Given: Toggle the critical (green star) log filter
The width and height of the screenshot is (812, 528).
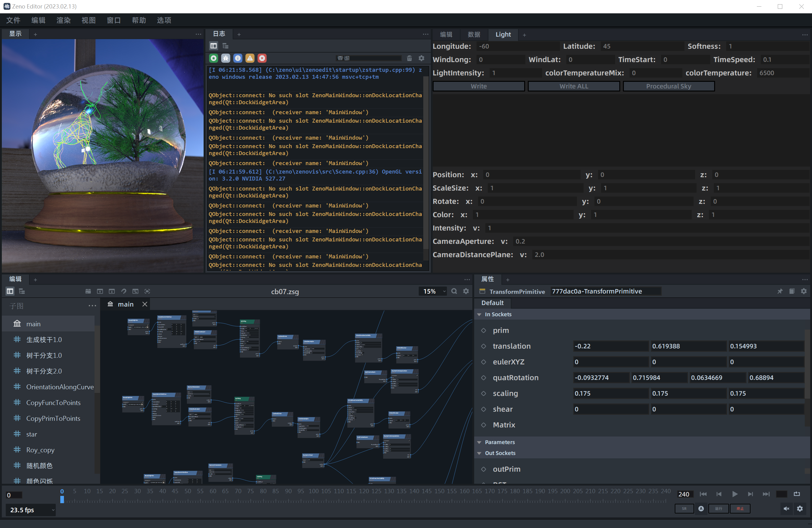Looking at the screenshot, I should [x=214, y=58].
